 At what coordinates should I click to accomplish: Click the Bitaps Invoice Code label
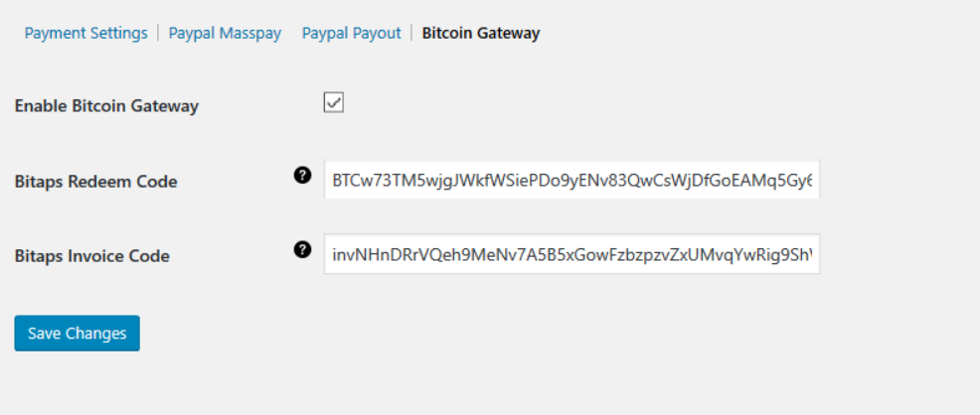[91, 256]
